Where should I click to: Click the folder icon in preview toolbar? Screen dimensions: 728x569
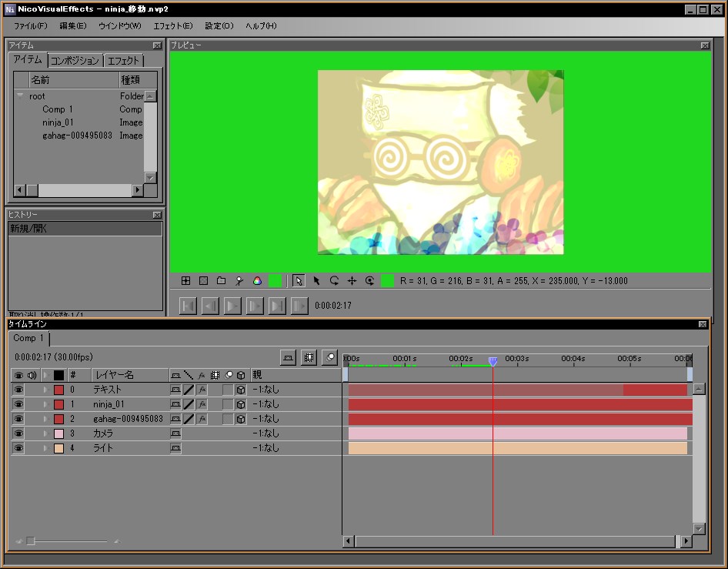click(x=222, y=280)
